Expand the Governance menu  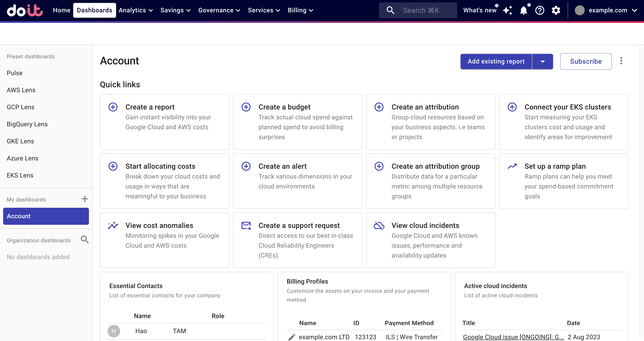pyautogui.click(x=219, y=10)
